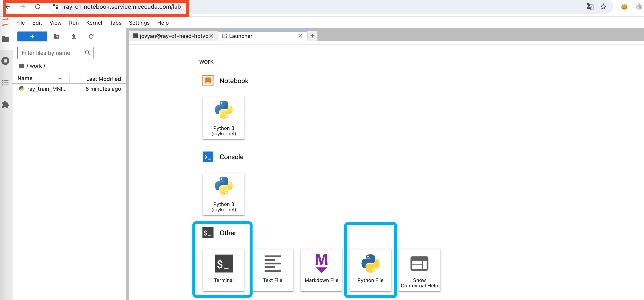This screenshot has height=300, width=644.
Task: Open the Kernel menu
Action: click(x=94, y=23)
